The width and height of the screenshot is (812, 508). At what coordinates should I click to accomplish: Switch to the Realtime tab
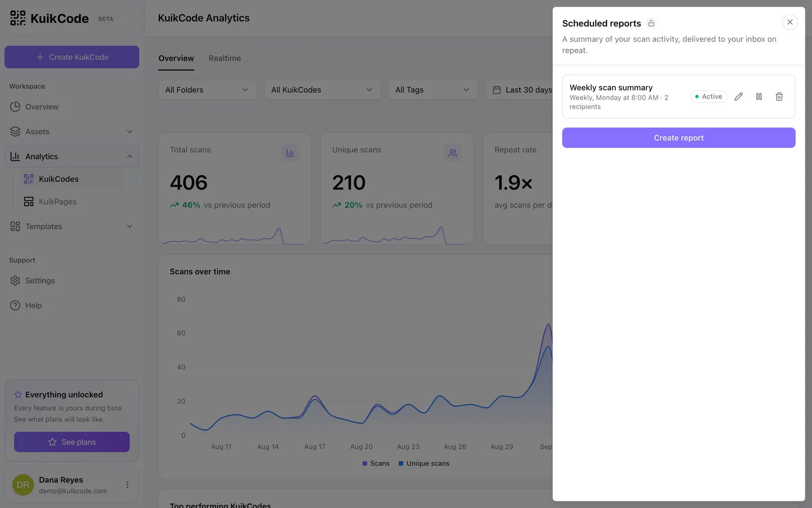point(225,58)
